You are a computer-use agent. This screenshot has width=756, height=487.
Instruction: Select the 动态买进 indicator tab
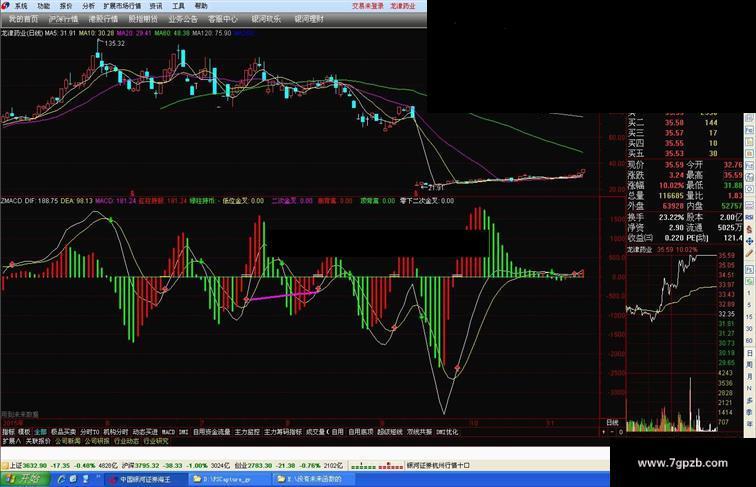145,432
